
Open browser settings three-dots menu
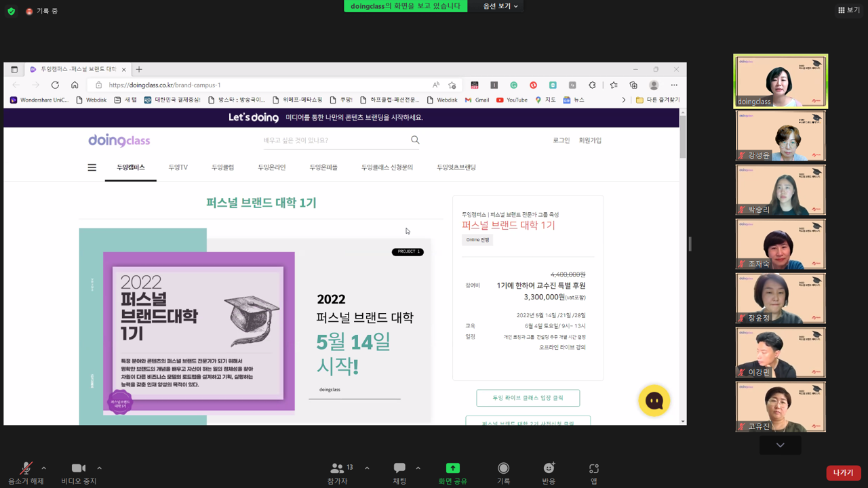(x=674, y=85)
